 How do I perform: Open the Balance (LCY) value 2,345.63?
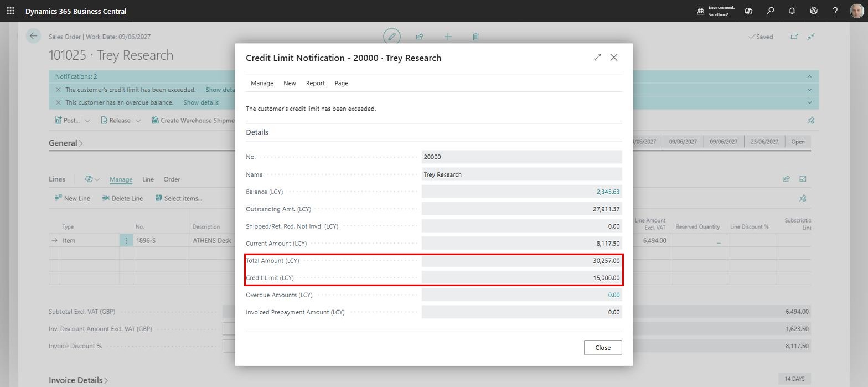coord(608,192)
